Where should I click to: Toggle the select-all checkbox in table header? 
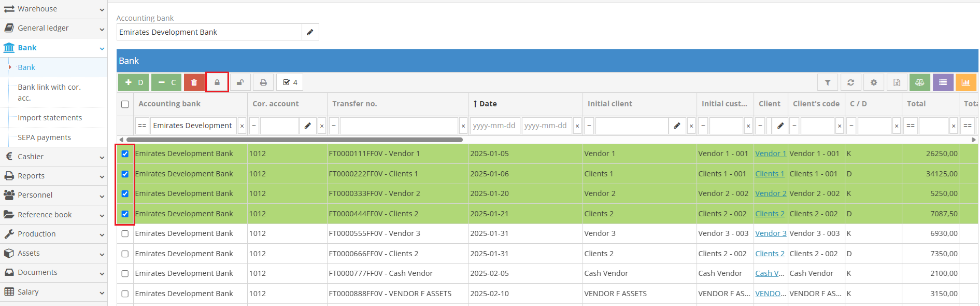(x=125, y=104)
